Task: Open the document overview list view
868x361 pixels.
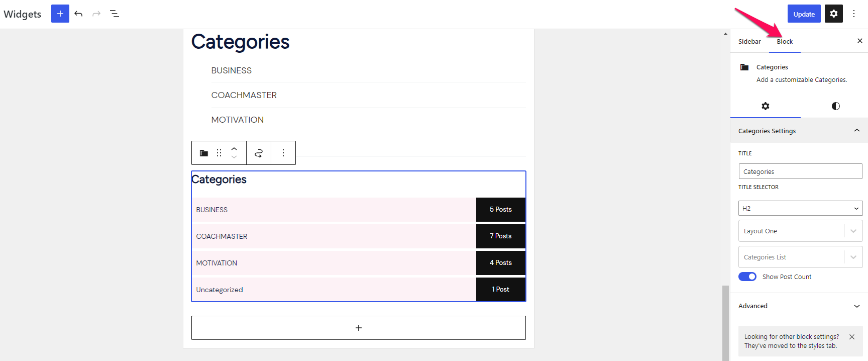Action: [114, 14]
